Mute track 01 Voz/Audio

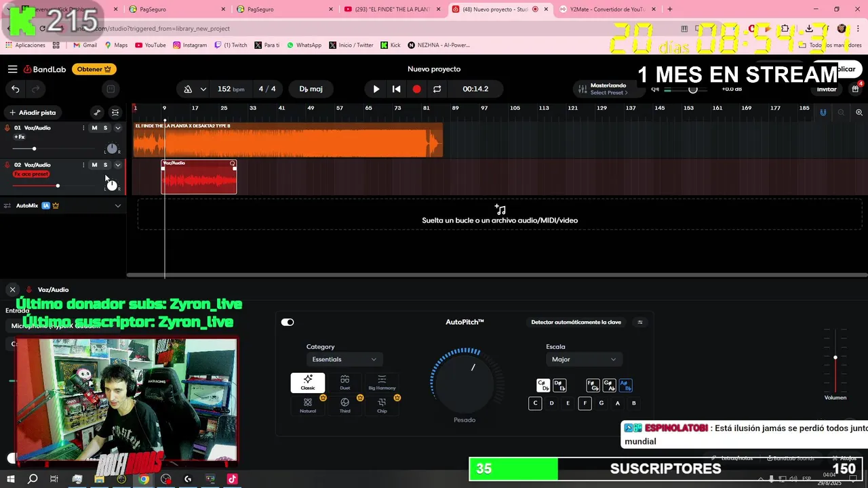94,127
